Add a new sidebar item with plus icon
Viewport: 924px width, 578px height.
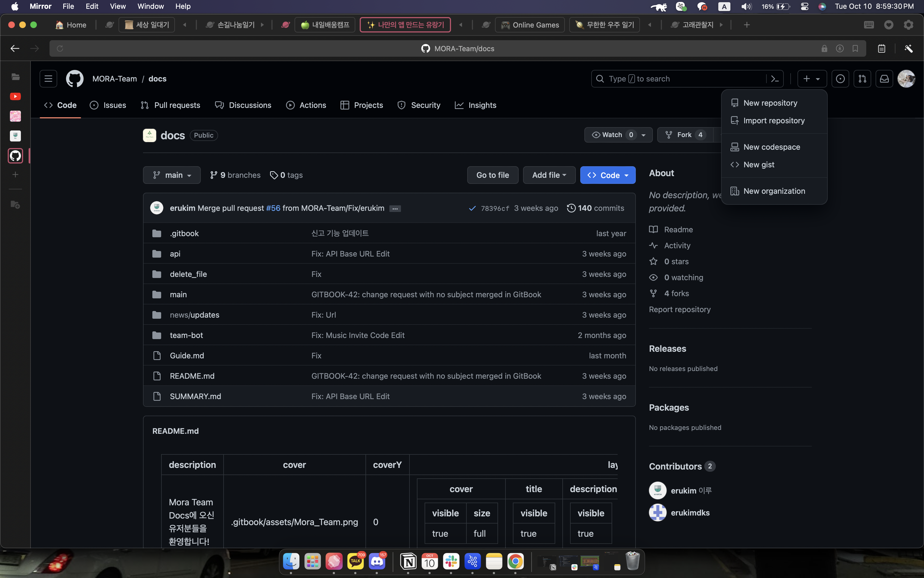[15, 175]
